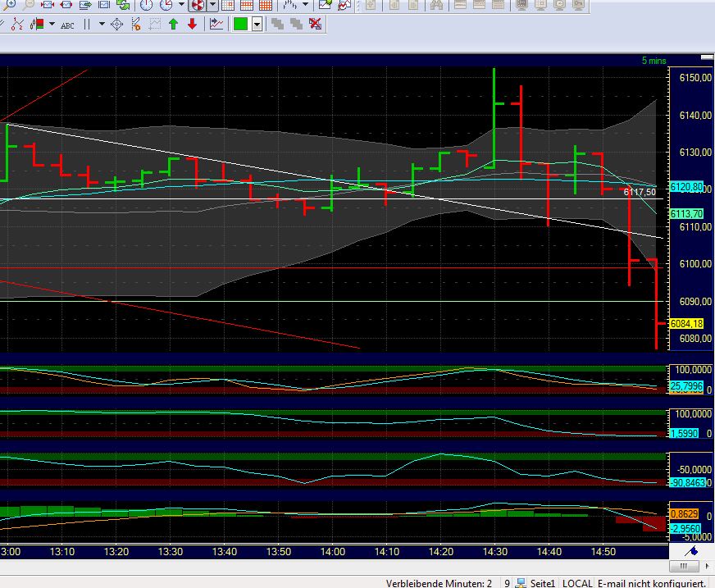
Task: Click the line chart indicator icon
Action: [x=216, y=24]
